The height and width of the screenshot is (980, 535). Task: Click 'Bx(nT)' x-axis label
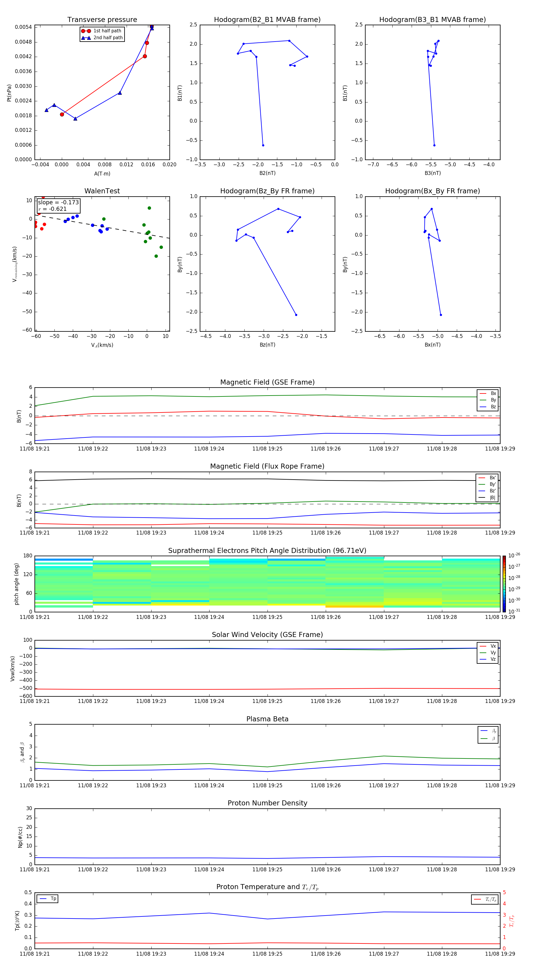click(x=432, y=345)
